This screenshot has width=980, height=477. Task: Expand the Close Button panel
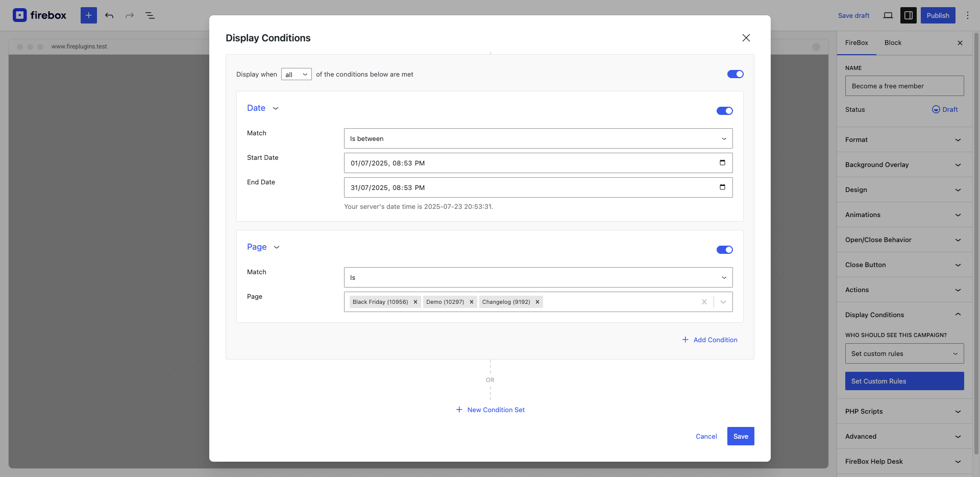904,265
